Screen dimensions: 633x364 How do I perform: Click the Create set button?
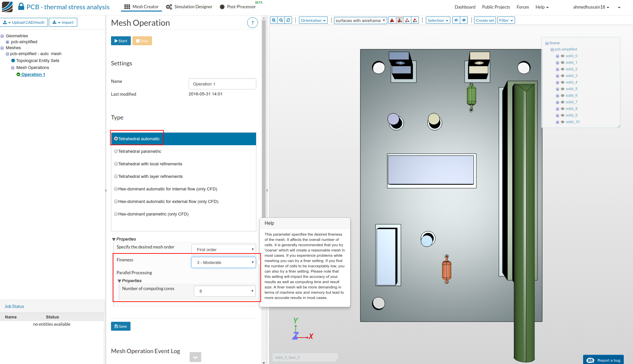click(485, 20)
